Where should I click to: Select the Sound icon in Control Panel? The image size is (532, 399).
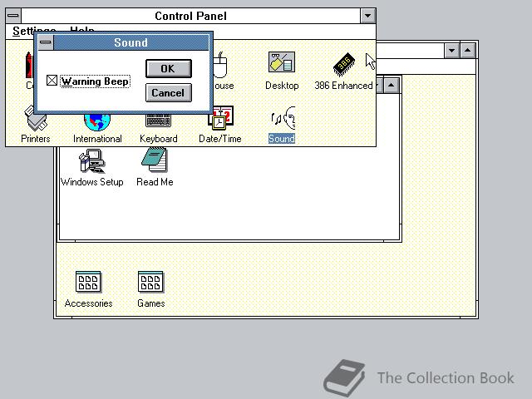pos(283,118)
